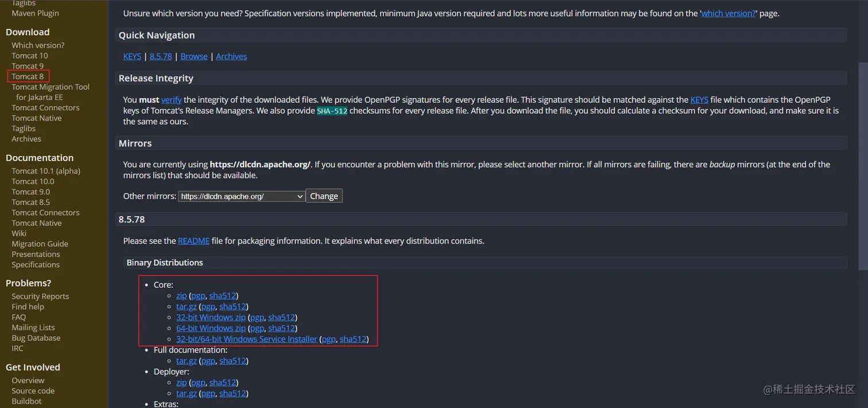
Task: Download the 32-bit Windows zip
Action: pyautogui.click(x=211, y=317)
